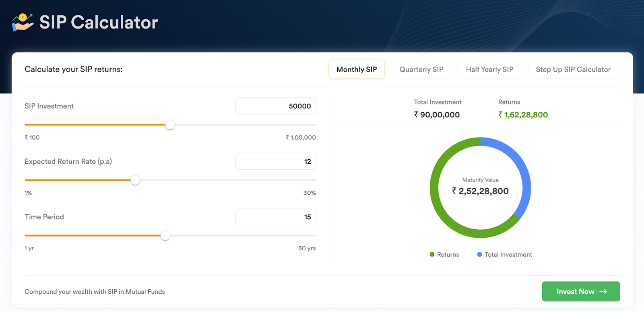Image resolution: width=644 pixels, height=311 pixels.
Task: Click the SIP Investment slider handle
Action: click(170, 125)
